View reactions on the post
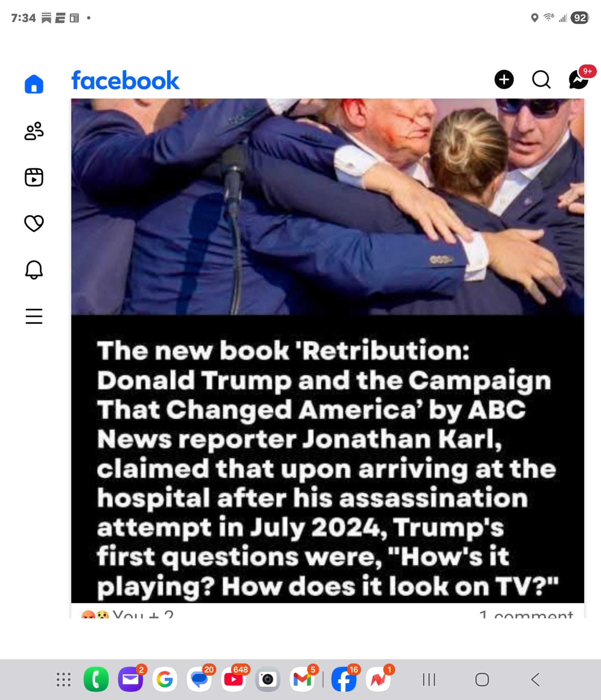601x700 pixels. pyautogui.click(x=127, y=614)
